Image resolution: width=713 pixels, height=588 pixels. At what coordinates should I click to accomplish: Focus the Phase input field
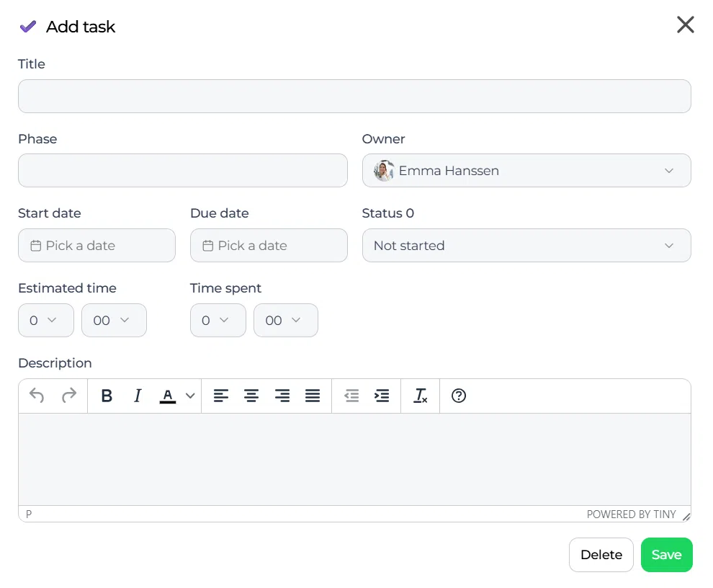pos(183,171)
